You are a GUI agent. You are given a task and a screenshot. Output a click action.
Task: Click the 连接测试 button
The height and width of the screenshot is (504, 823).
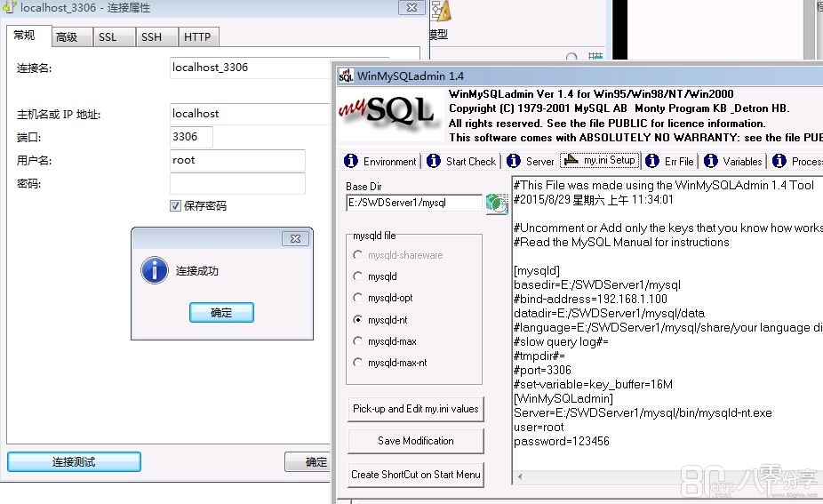74,462
